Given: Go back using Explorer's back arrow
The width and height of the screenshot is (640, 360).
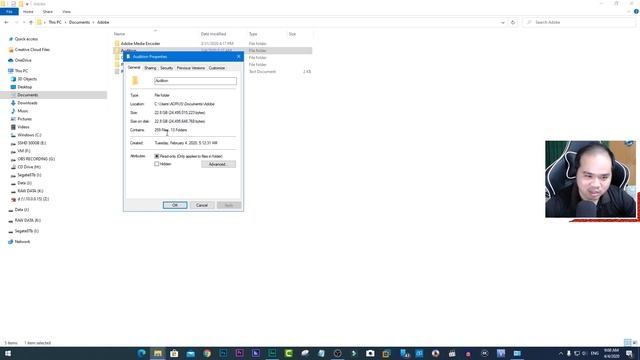Looking at the screenshot, I should point(6,22).
